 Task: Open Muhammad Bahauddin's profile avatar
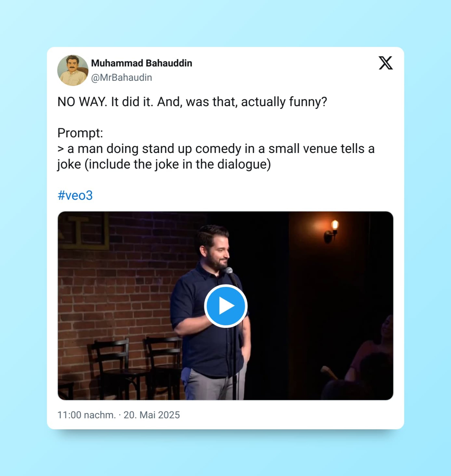[x=73, y=70]
